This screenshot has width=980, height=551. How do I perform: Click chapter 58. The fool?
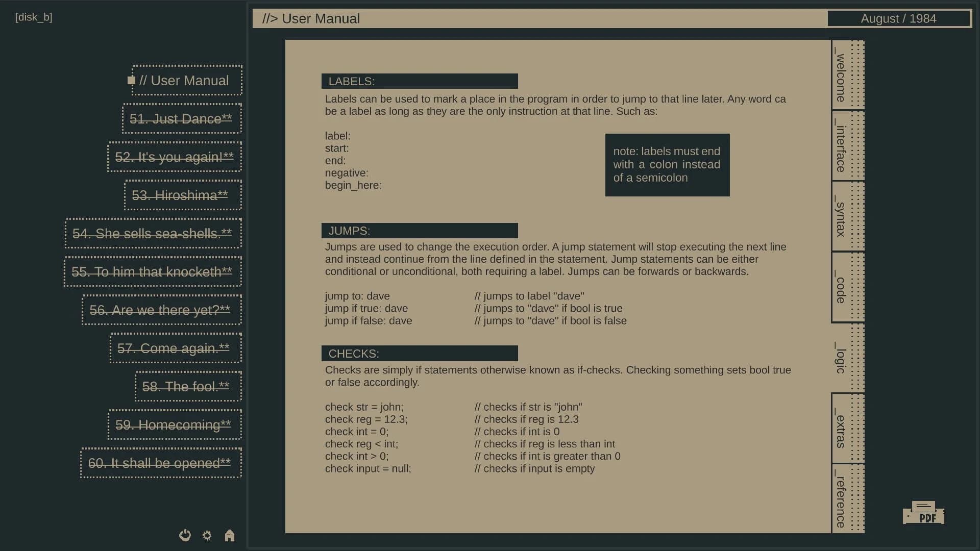click(x=187, y=387)
